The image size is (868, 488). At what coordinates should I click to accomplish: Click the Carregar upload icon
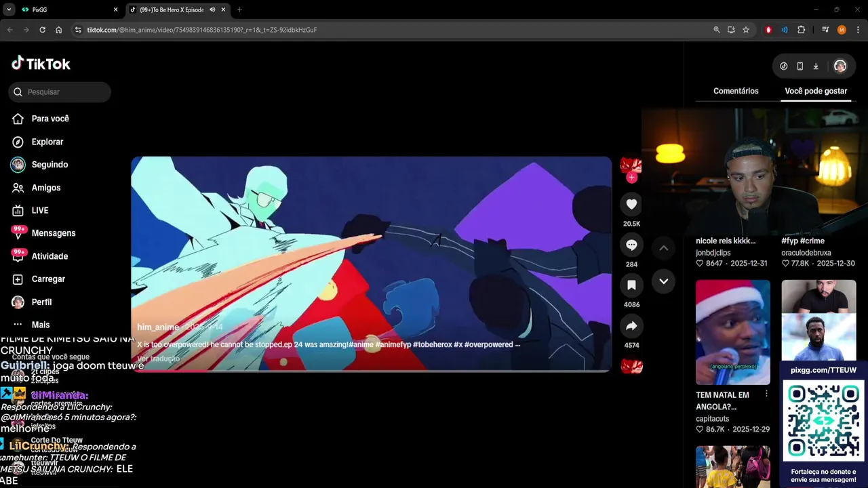tap(18, 279)
